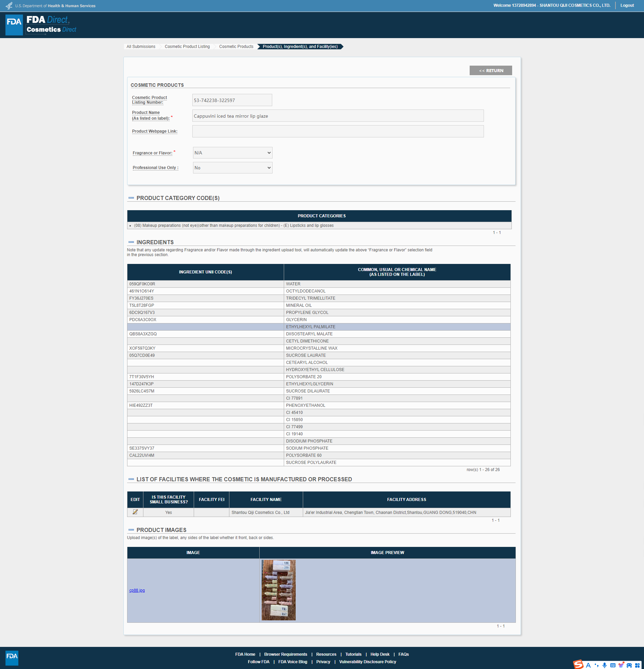The image size is (644, 669).
Task: Toggle the punctuation mode icon
Action: click(596, 665)
